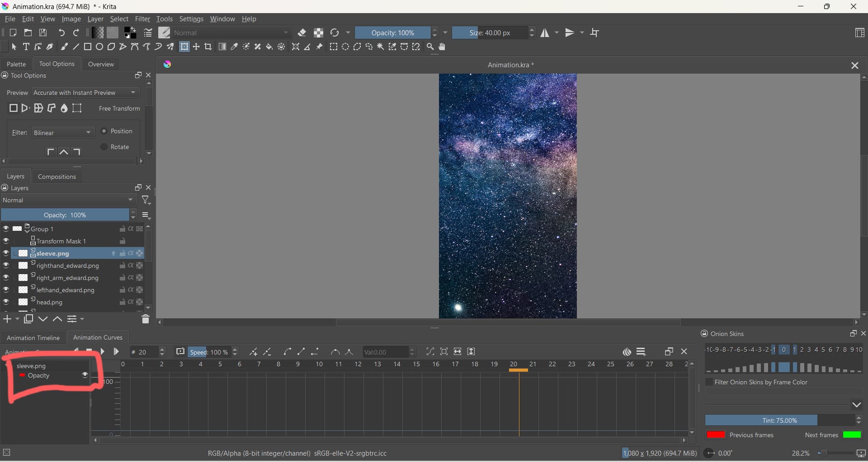The height and width of the screenshot is (462, 868).
Task: Pick the Fill bucket tool
Action: click(269, 47)
